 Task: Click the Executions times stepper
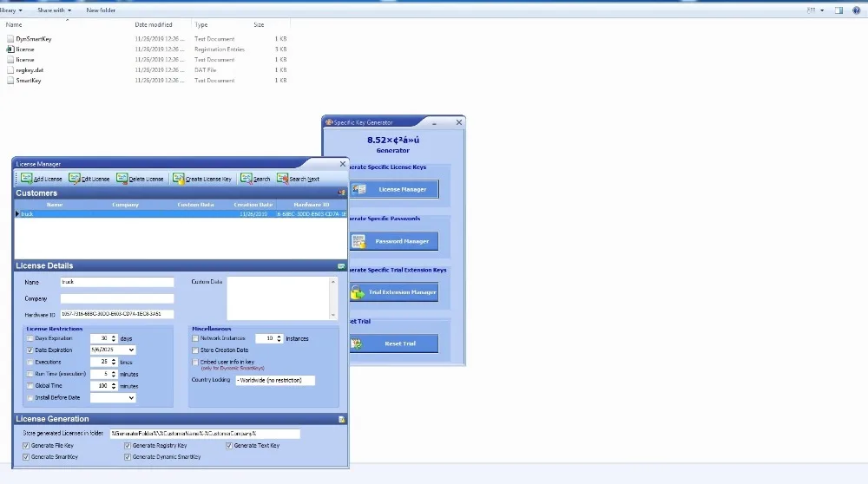pyautogui.click(x=114, y=362)
